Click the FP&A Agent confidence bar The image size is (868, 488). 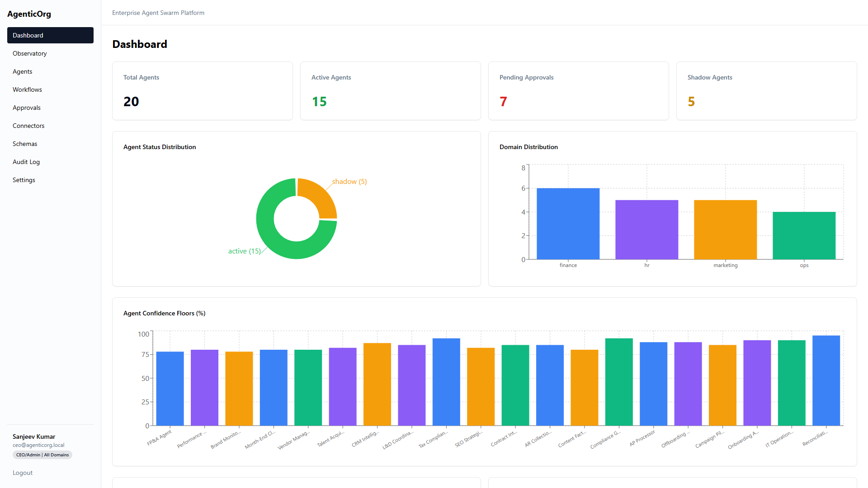coord(170,389)
